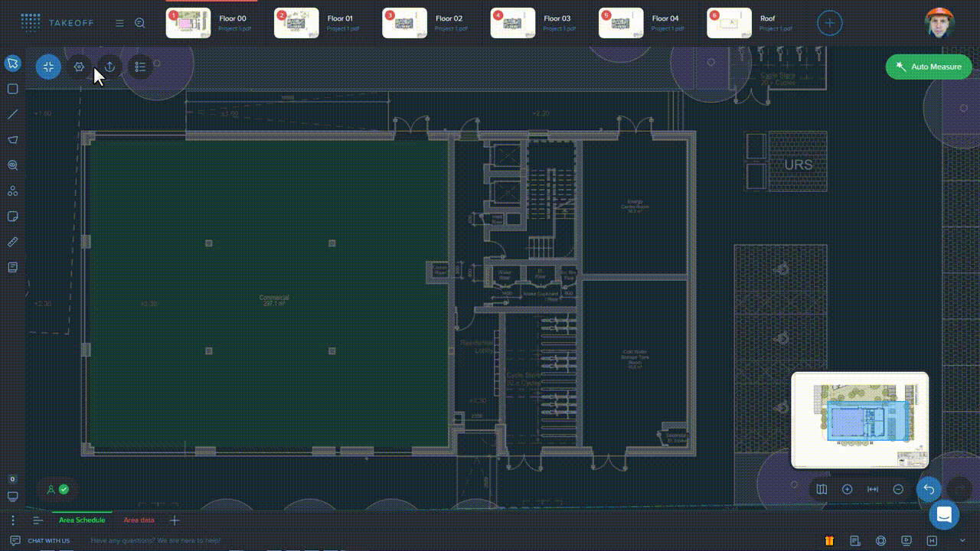Click the lifebuoy help icon
This screenshot has width=980, height=551.
(880, 540)
